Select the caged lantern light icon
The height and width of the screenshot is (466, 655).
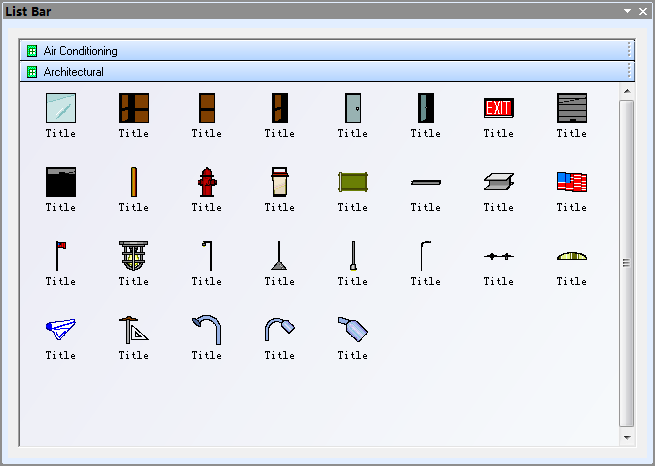pyautogui.click(x=133, y=256)
